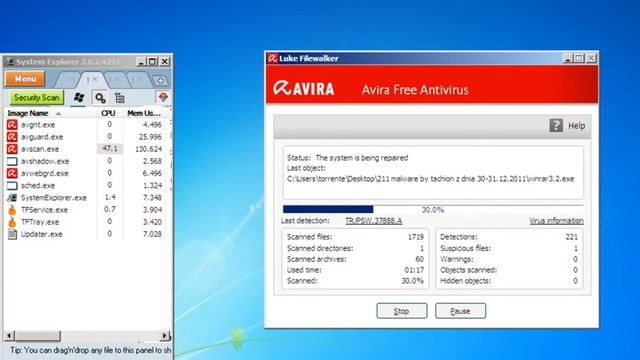Pause the Avira scan

tap(460, 311)
